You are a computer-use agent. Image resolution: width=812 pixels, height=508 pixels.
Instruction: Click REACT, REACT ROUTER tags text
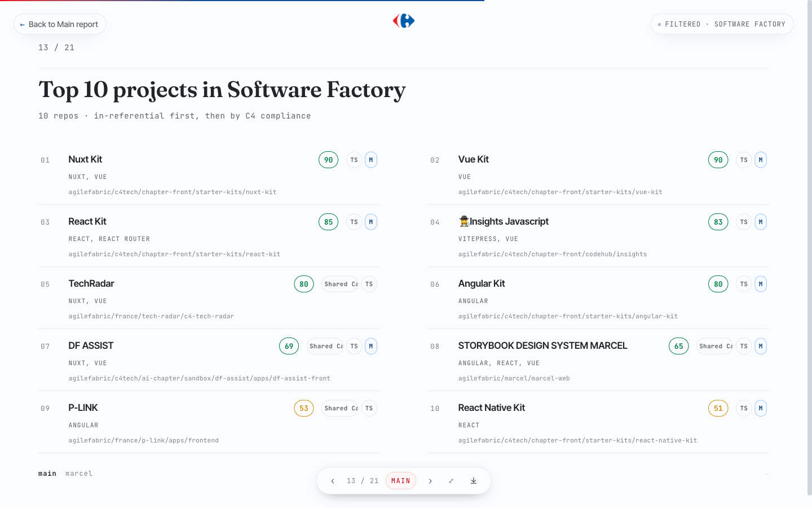[109, 239]
